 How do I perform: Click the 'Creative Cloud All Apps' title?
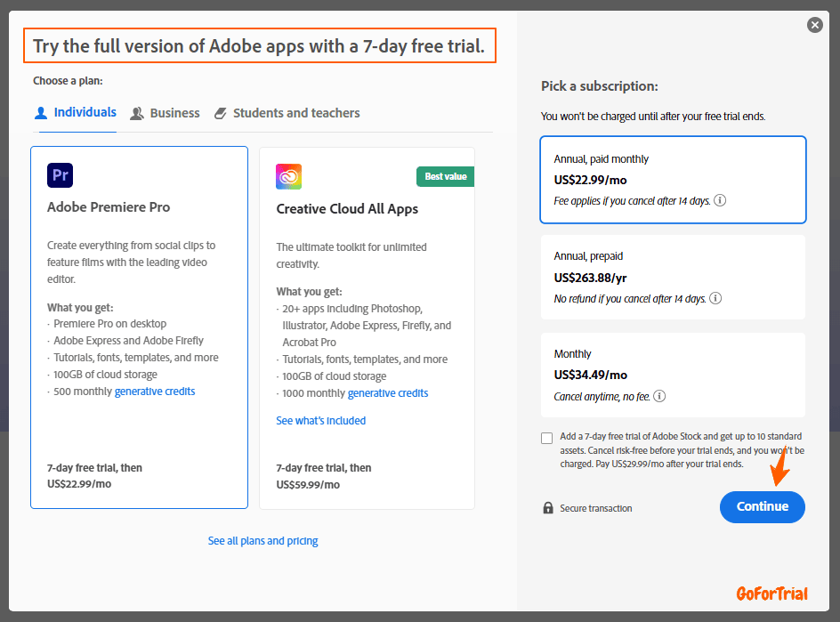[347, 209]
